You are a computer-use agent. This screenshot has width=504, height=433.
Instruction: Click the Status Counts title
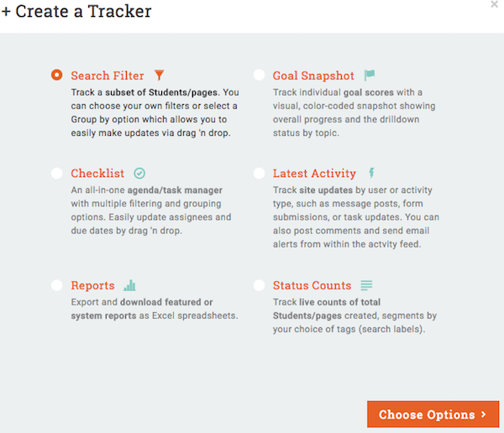(311, 285)
